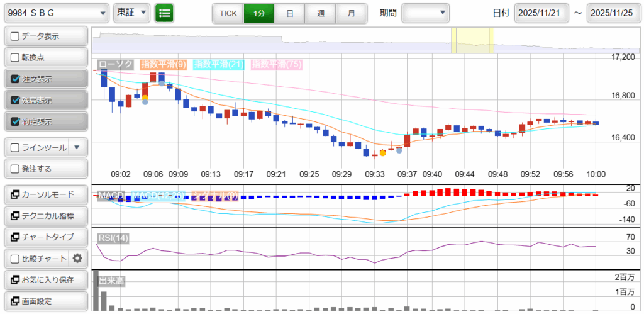Select the 週 weekly interval tab

[321, 13]
